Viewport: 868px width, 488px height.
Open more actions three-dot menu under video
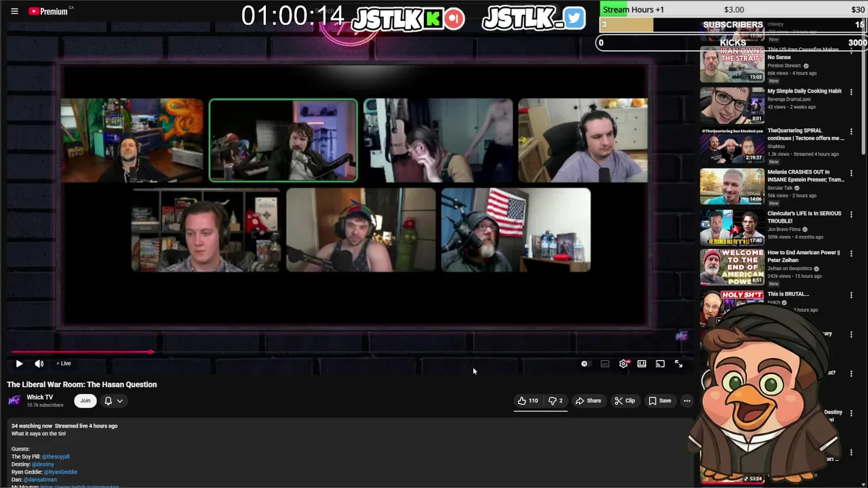(x=687, y=401)
